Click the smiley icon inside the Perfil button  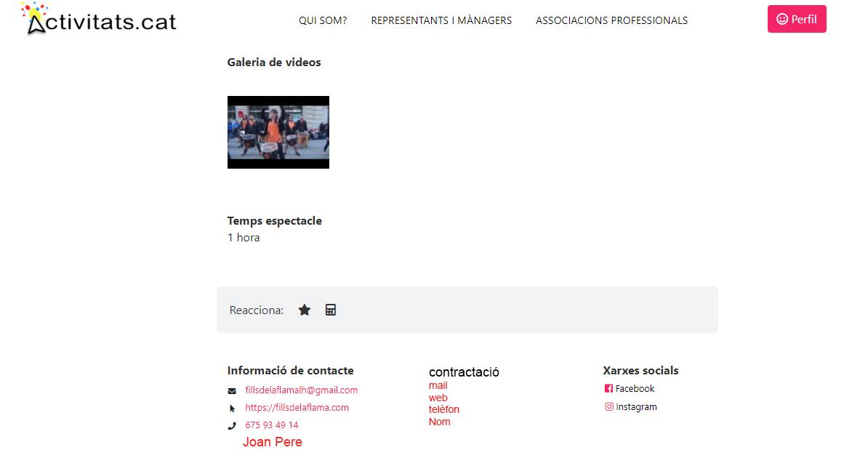[x=783, y=19]
